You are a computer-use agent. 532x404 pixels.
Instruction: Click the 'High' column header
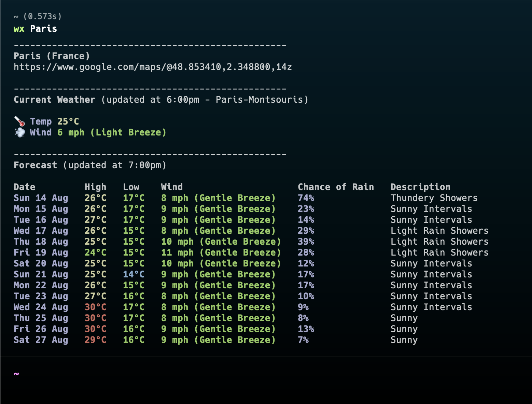(x=95, y=187)
